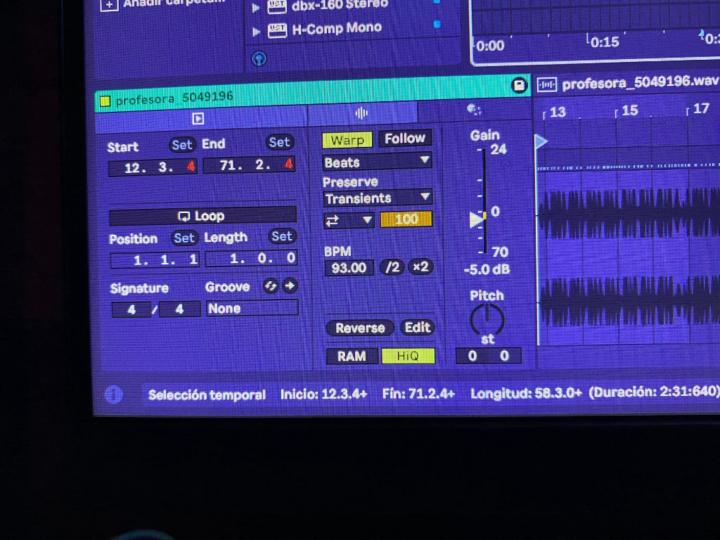Screen dimensions: 720x540
Task: Click the Longitud: 58.3.0+ status text
Action: 527,393
